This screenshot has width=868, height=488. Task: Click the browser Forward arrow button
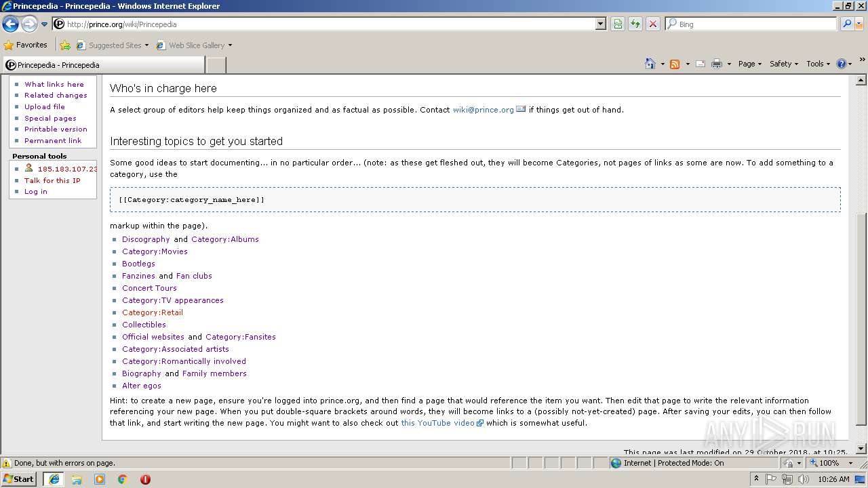coord(29,24)
